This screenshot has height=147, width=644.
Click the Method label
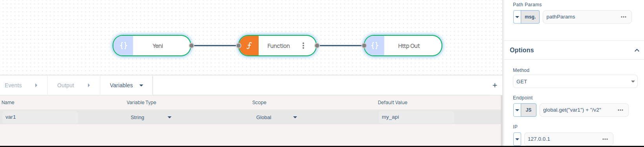pos(521,70)
